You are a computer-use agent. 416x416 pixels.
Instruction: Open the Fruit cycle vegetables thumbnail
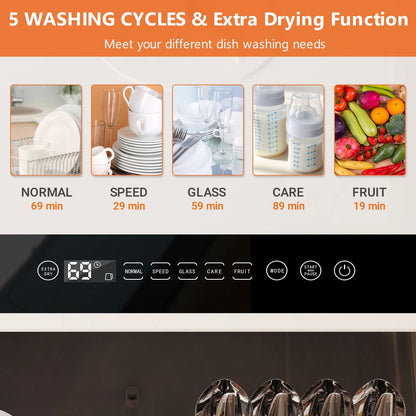(370, 130)
